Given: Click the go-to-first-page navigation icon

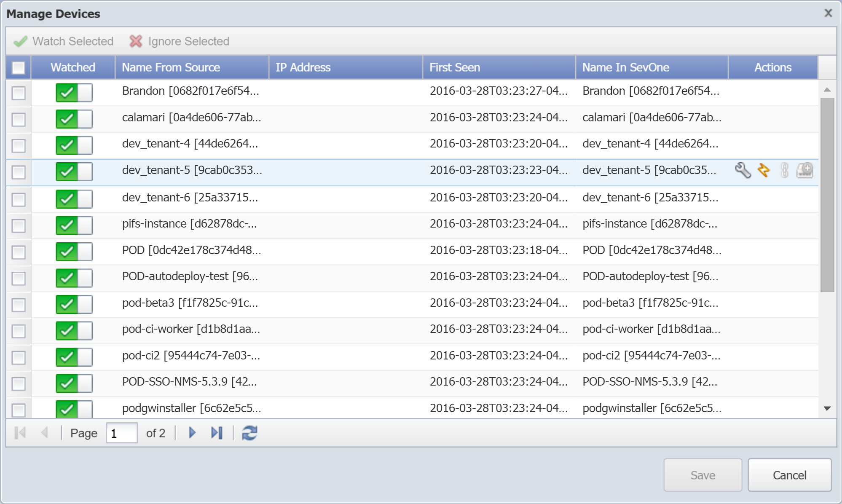Looking at the screenshot, I should pos(20,432).
